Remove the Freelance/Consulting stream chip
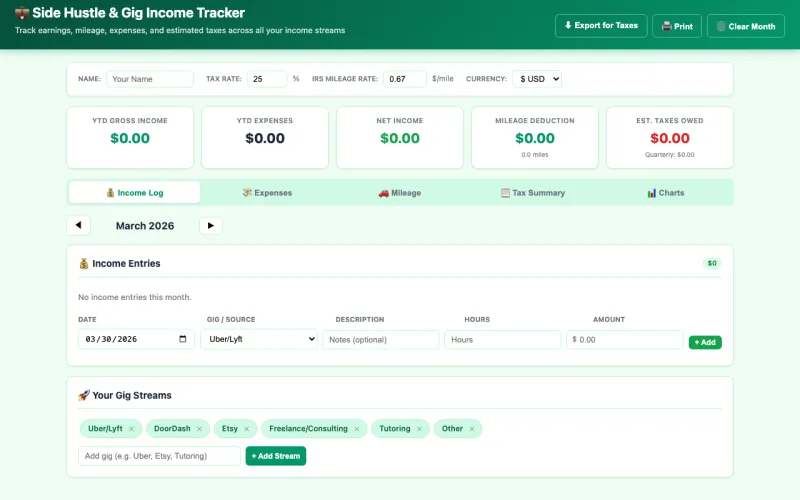This screenshot has height=500, width=800. pyautogui.click(x=356, y=429)
